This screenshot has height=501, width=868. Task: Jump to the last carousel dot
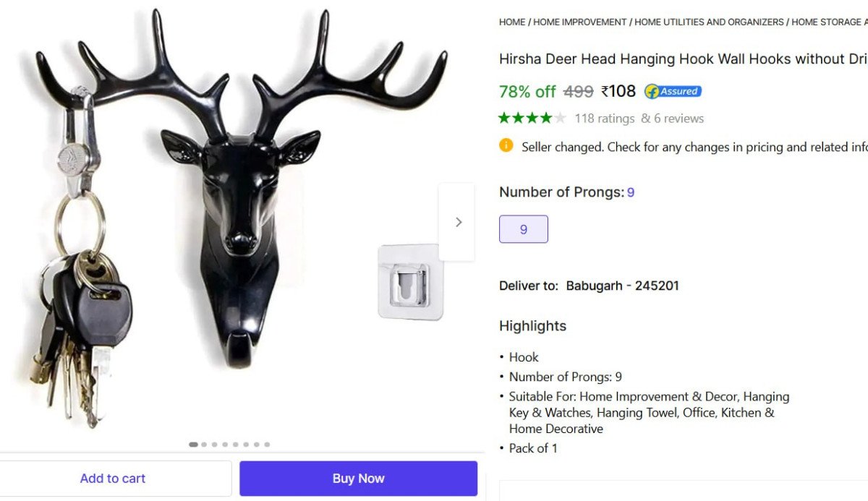pos(267,445)
